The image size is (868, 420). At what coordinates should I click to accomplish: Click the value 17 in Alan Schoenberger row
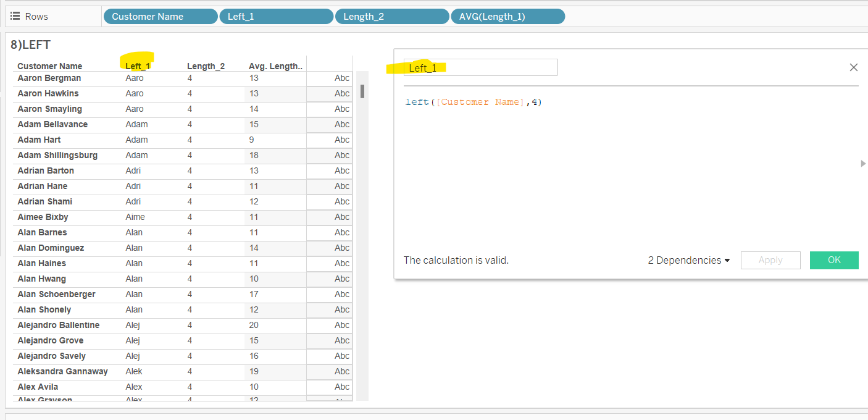(x=254, y=294)
